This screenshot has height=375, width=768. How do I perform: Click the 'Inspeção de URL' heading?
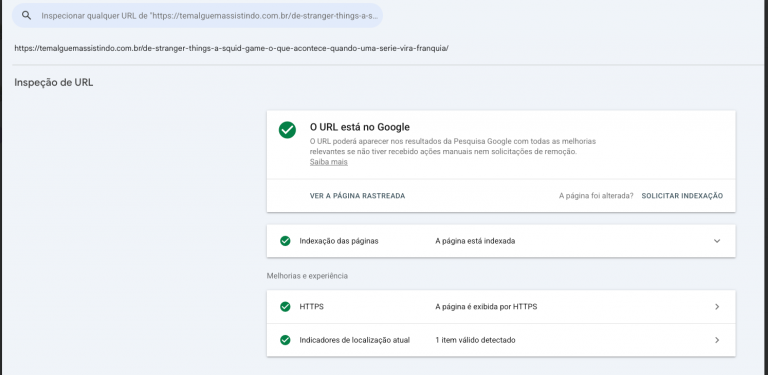pyautogui.click(x=53, y=83)
